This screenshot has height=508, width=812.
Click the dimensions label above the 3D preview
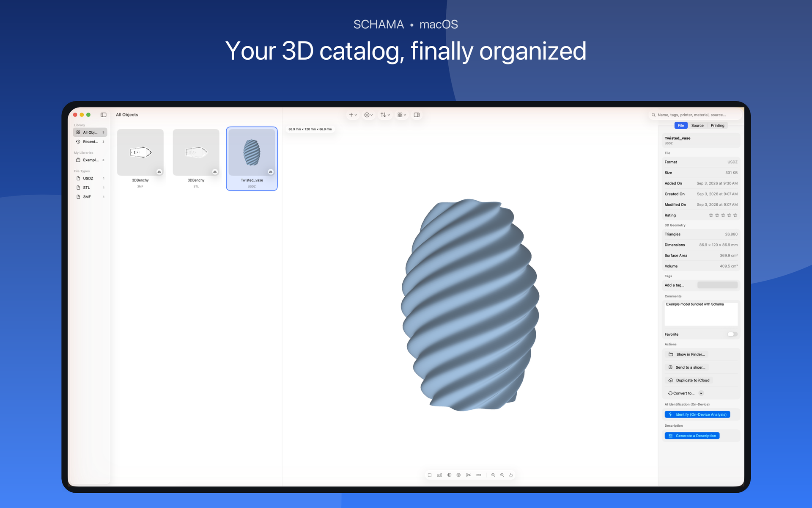point(310,129)
